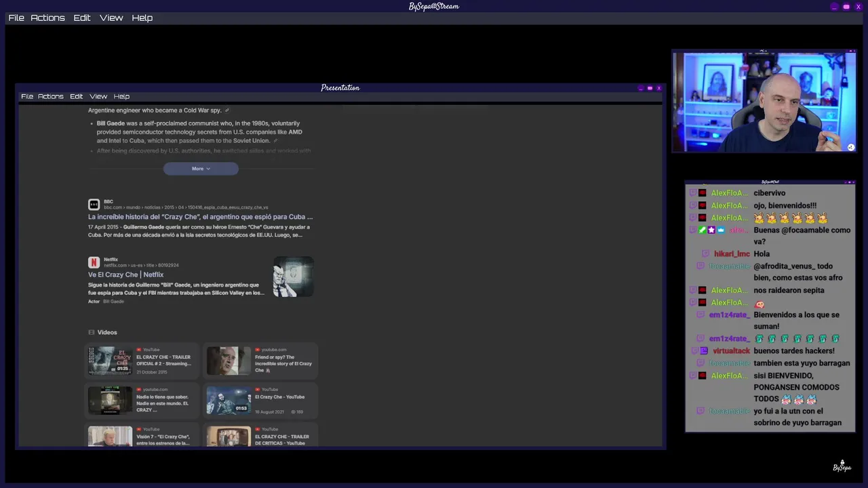
Task: Play the video thumbnail with the 01:53 duration
Action: 229,401
